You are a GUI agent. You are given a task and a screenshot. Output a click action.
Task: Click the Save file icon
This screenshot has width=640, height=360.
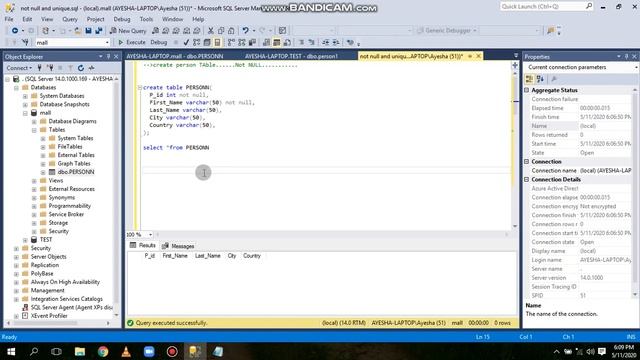click(x=89, y=31)
